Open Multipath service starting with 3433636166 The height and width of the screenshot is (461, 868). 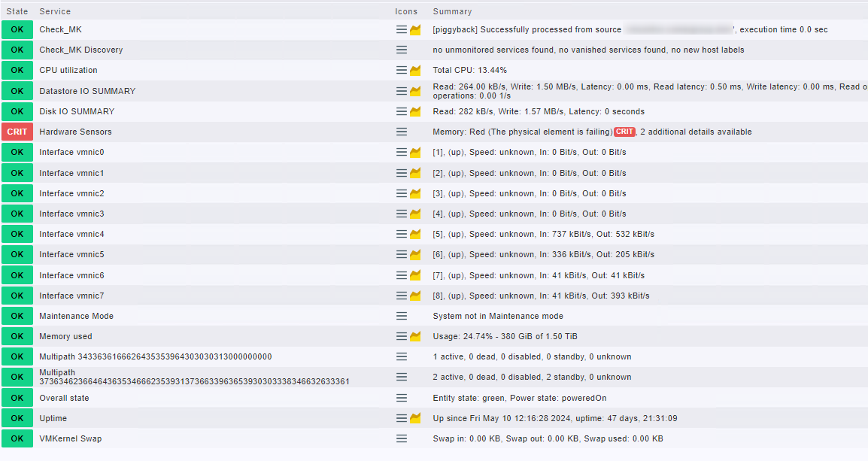(x=155, y=356)
